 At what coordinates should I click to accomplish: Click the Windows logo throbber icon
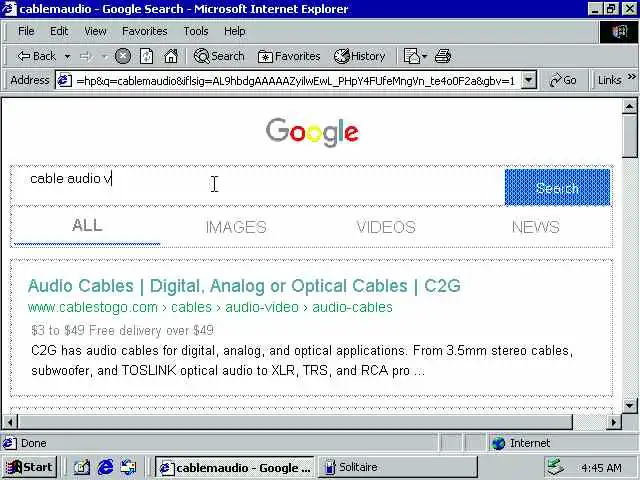(619, 32)
